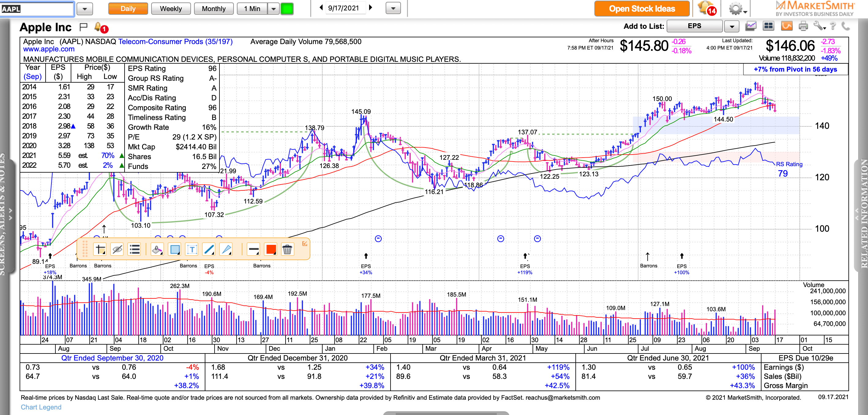
Task: Collapse the drawing toolbar
Action: coord(305,244)
